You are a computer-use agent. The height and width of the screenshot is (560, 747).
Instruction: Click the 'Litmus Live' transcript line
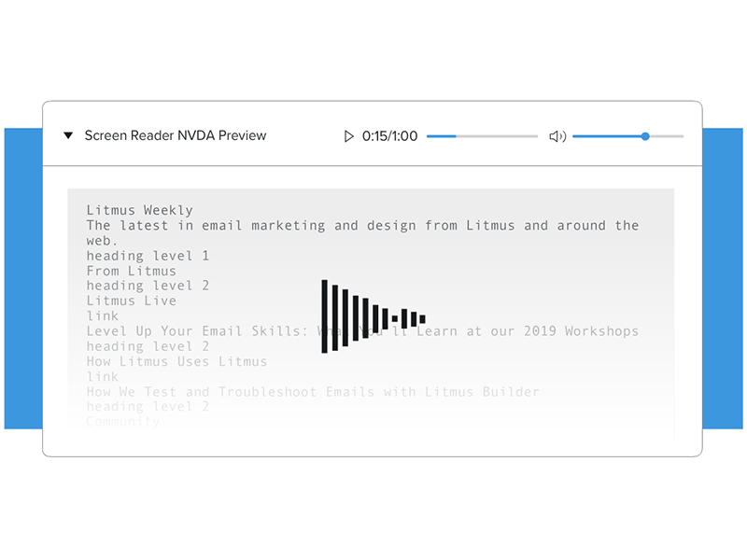coord(132,301)
